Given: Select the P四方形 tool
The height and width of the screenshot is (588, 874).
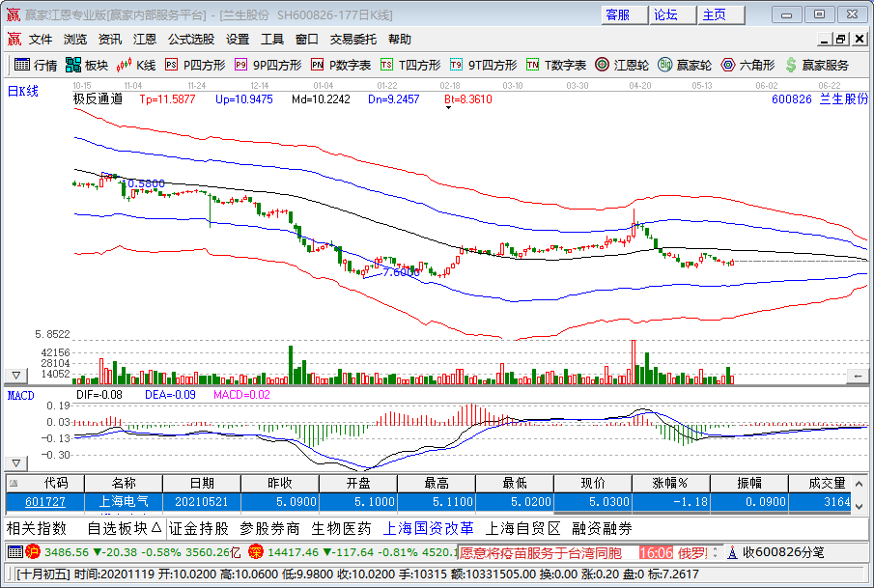Looking at the screenshot, I should pos(196,66).
